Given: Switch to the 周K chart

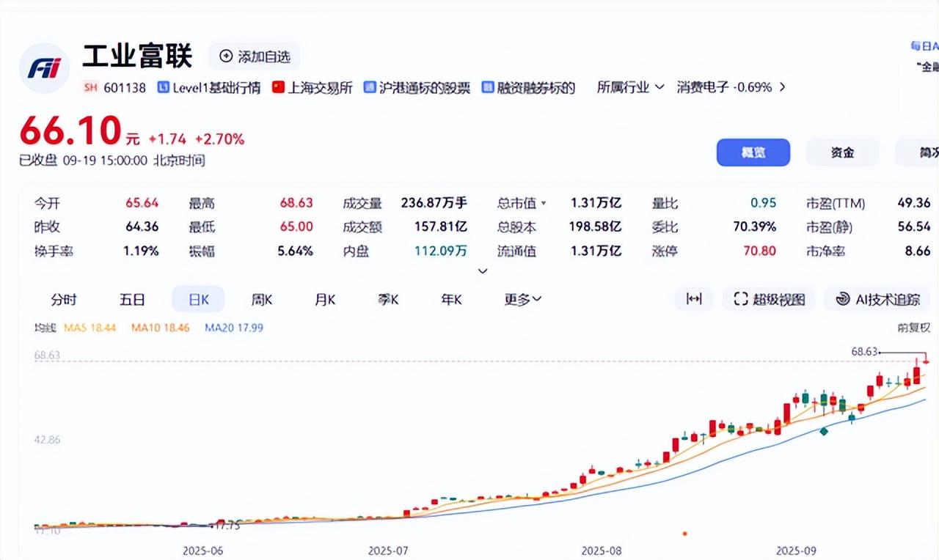Looking at the screenshot, I should click(262, 299).
